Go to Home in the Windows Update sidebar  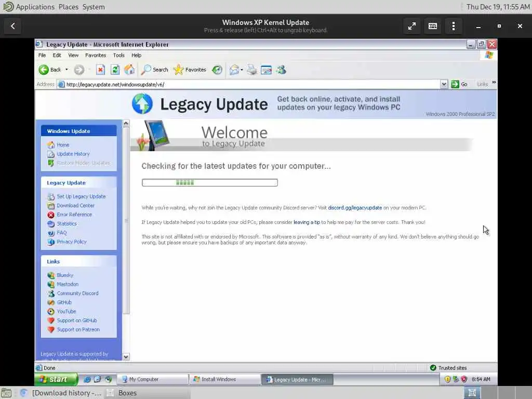click(63, 145)
